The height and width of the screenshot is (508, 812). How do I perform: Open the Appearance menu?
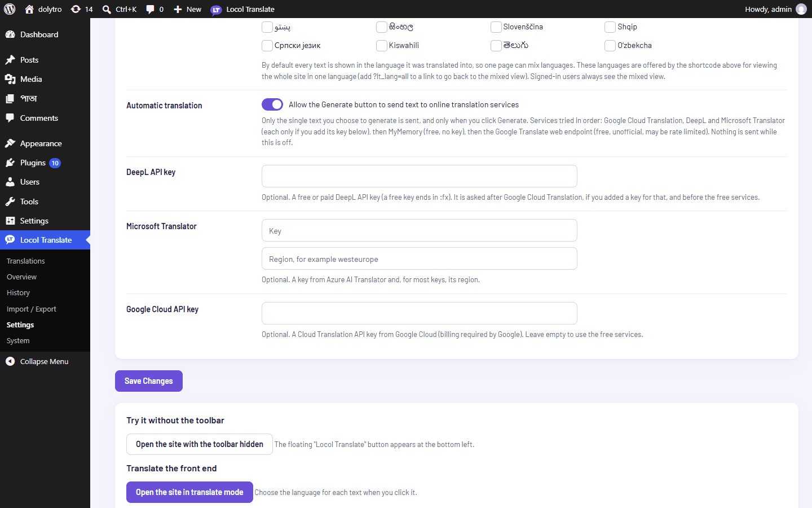45,143
